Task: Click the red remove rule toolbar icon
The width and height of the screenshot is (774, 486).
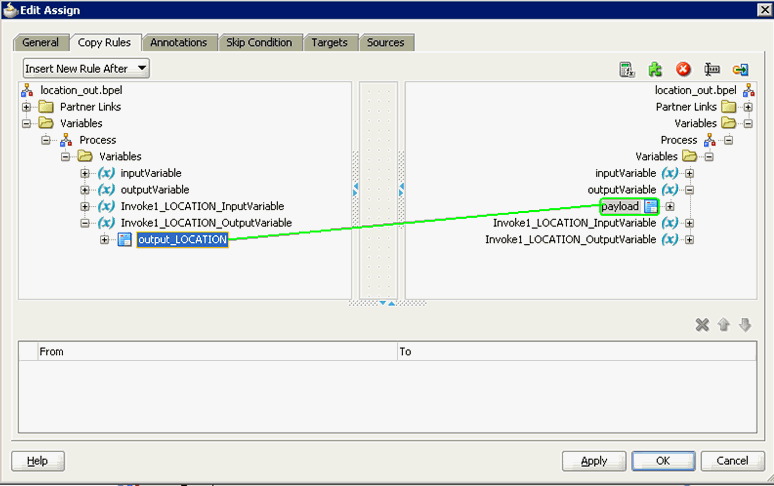Action: pos(683,70)
